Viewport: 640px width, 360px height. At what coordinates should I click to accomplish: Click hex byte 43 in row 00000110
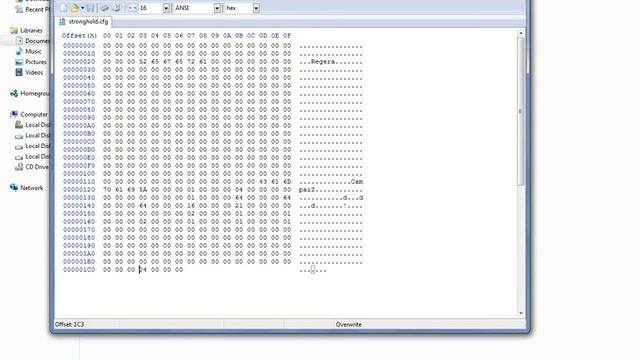pos(263,182)
